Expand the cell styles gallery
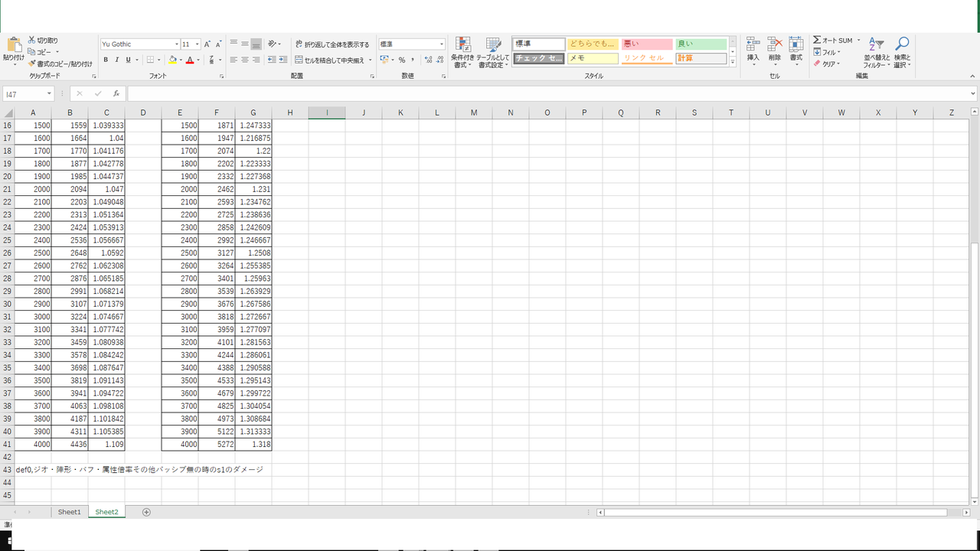The width and height of the screenshot is (980, 551). (733, 62)
